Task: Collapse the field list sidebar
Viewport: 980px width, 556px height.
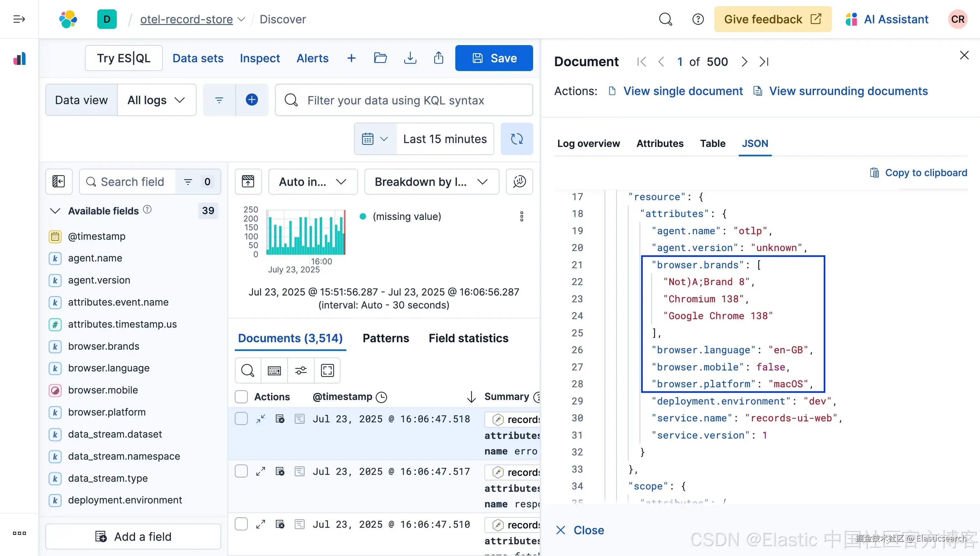Action: 59,181
